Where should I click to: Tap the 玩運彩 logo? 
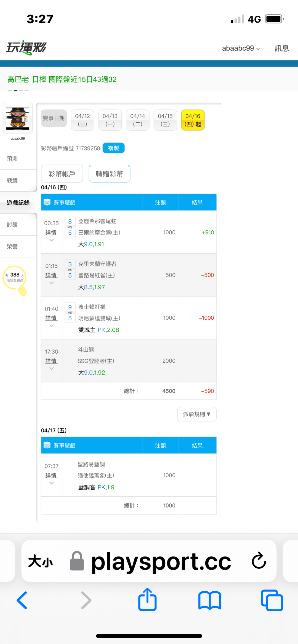26,48
